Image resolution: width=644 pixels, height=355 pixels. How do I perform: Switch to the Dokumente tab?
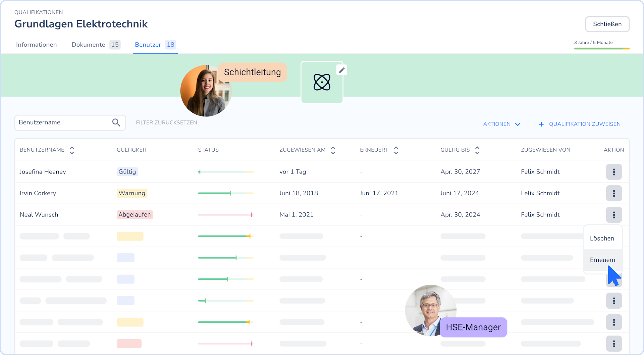(88, 45)
